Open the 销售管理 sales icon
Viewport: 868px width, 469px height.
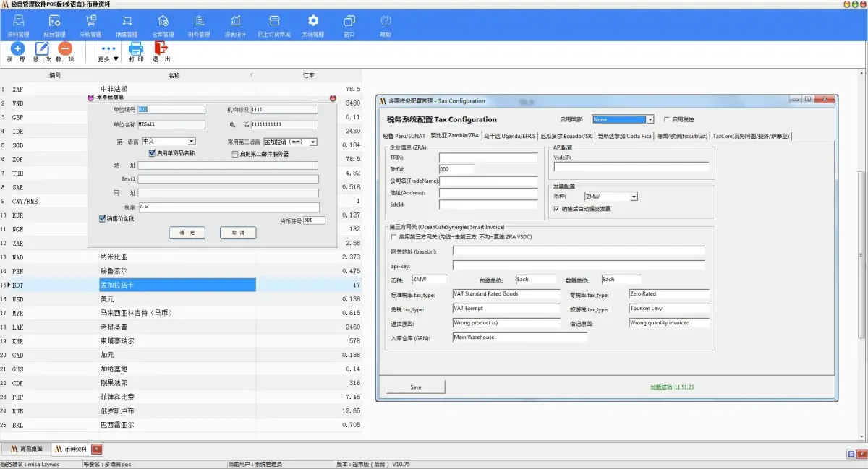click(x=127, y=25)
